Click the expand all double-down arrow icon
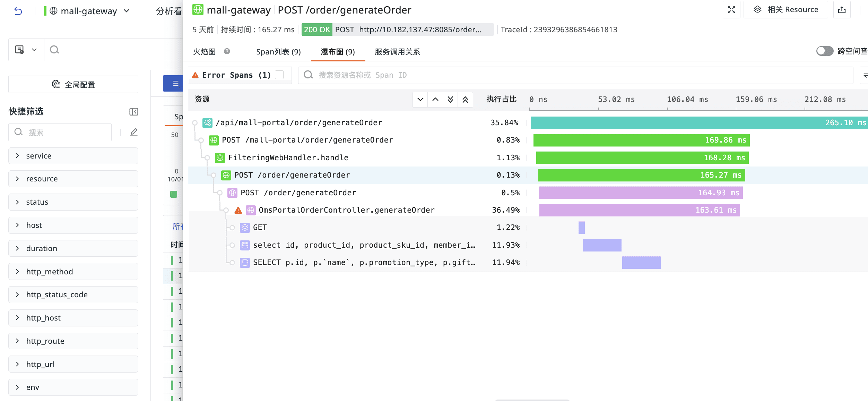This screenshot has width=868, height=401. 450,100
